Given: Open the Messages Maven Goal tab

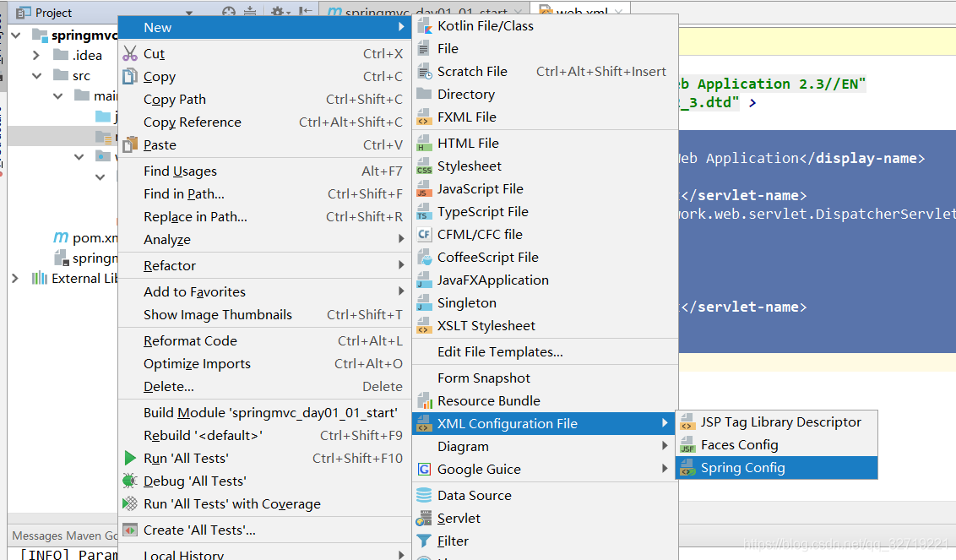Looking at the screenshot, I should (65, 536).
